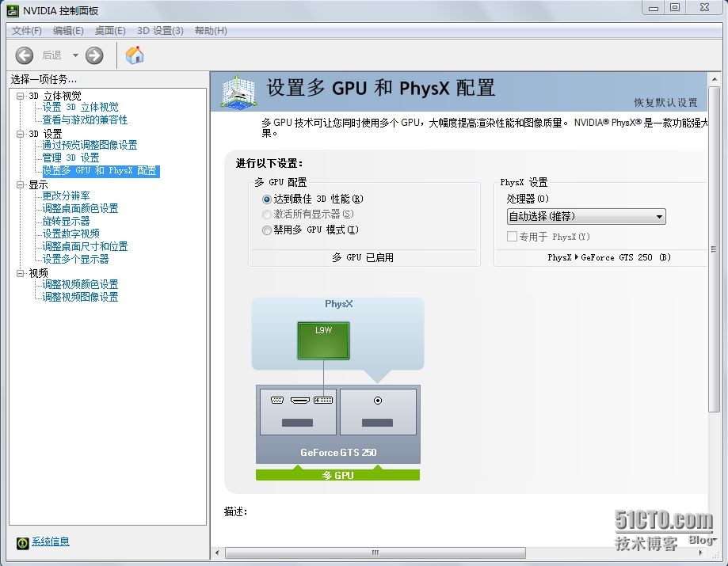Open 查看与游戏的兼容性 task
The image size is (728, 566).
(x=85, y=120)
